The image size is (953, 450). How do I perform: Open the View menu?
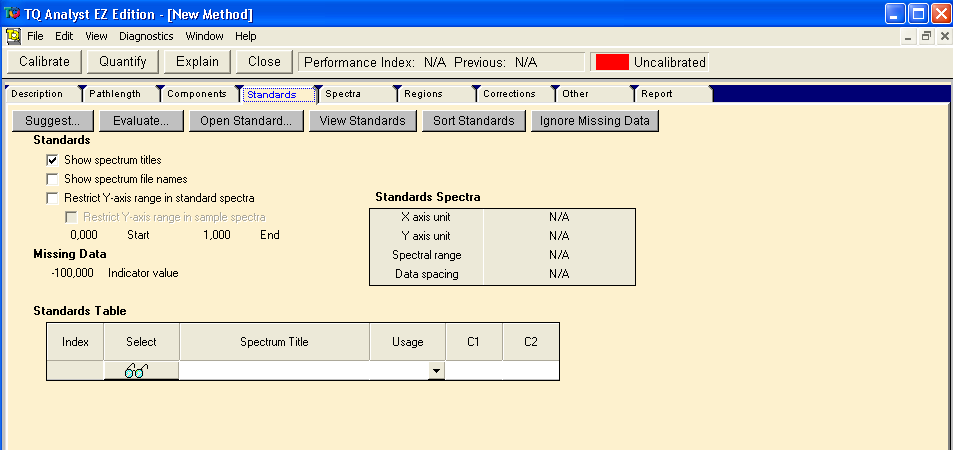(x=96, y=36)
